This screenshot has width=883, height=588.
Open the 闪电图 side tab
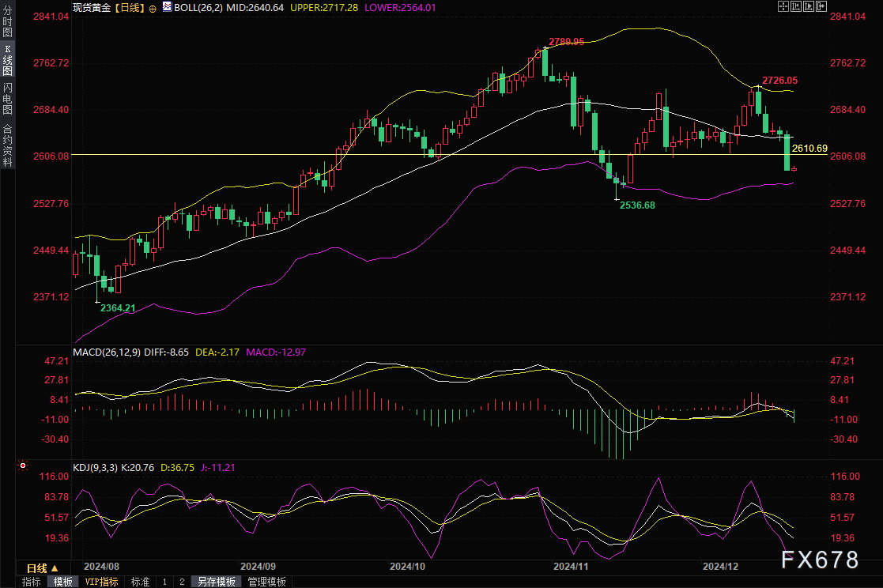[x=7, y=99]
